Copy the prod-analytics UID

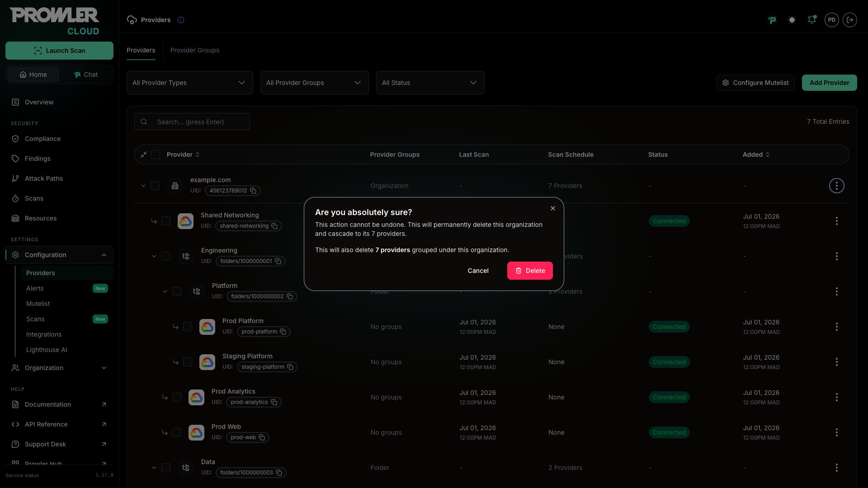(x=274, y=402)
